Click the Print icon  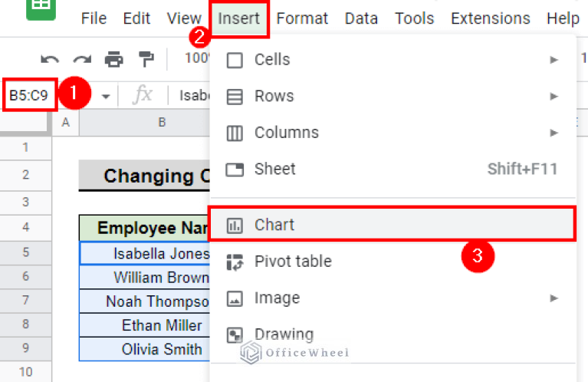click(114, 59)
